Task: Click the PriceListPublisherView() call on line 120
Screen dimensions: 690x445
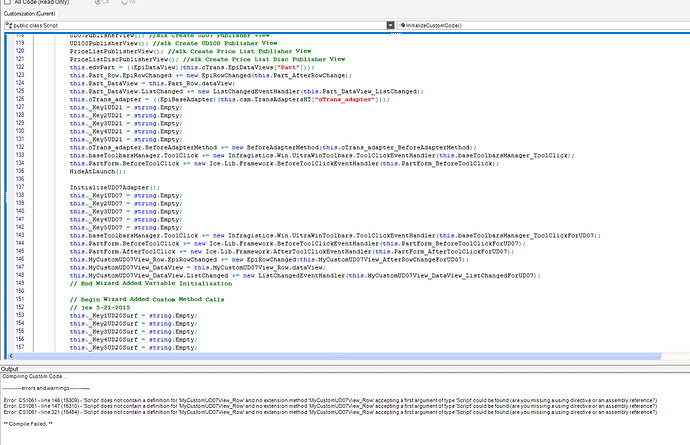Action: coord(117,51)
